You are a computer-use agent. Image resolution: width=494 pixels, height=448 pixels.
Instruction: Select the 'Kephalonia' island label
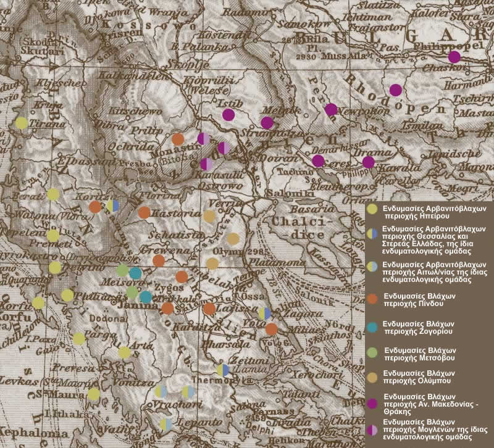(x=34, y=433)
